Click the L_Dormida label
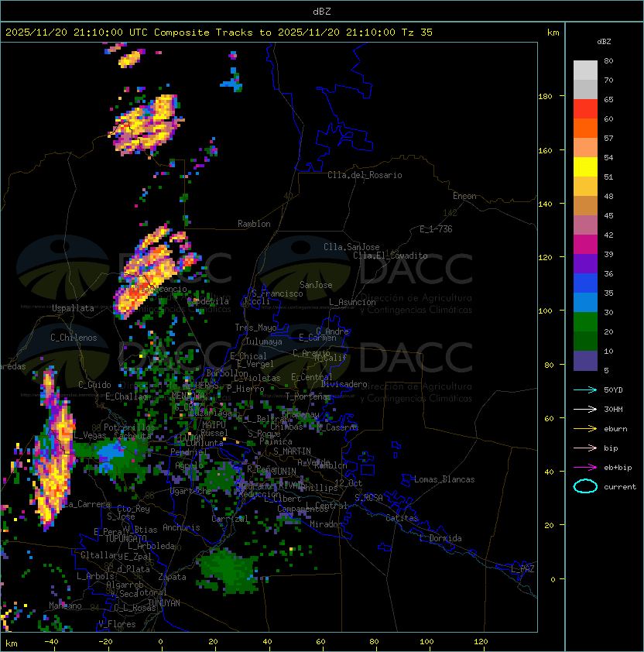644x652 pixels. point(440,538)
